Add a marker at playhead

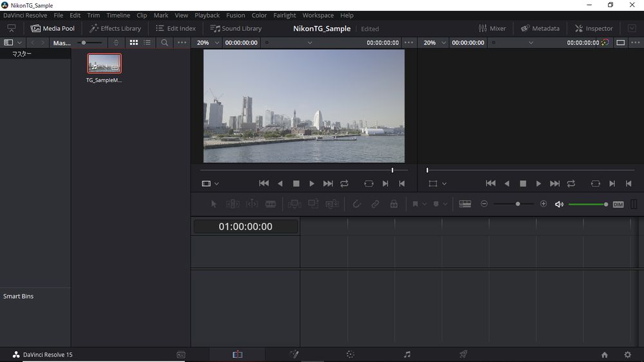click(436, 204)
